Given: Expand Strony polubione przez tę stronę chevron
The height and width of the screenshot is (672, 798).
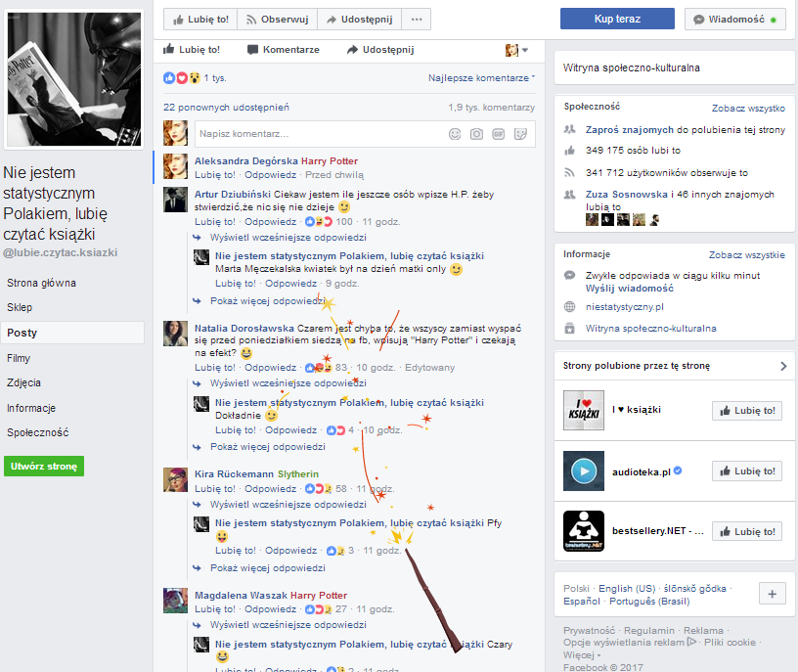Looking at the screenshot, I should pos(783,366).
